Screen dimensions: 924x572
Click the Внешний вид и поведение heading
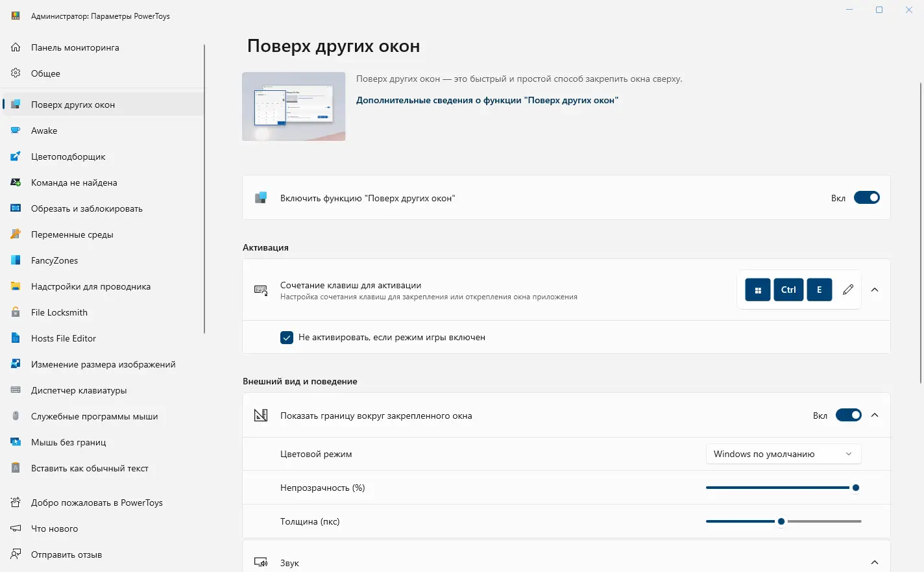pos(300,381)
